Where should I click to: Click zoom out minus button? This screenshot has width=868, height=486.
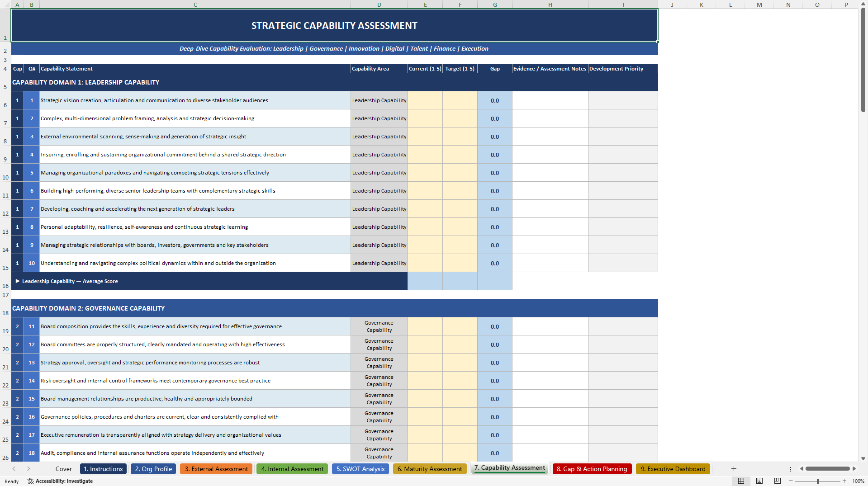791,481
